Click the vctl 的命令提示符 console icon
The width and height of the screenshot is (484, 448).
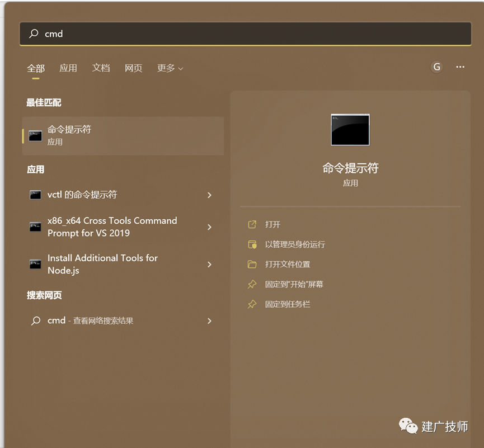[35, 195]
